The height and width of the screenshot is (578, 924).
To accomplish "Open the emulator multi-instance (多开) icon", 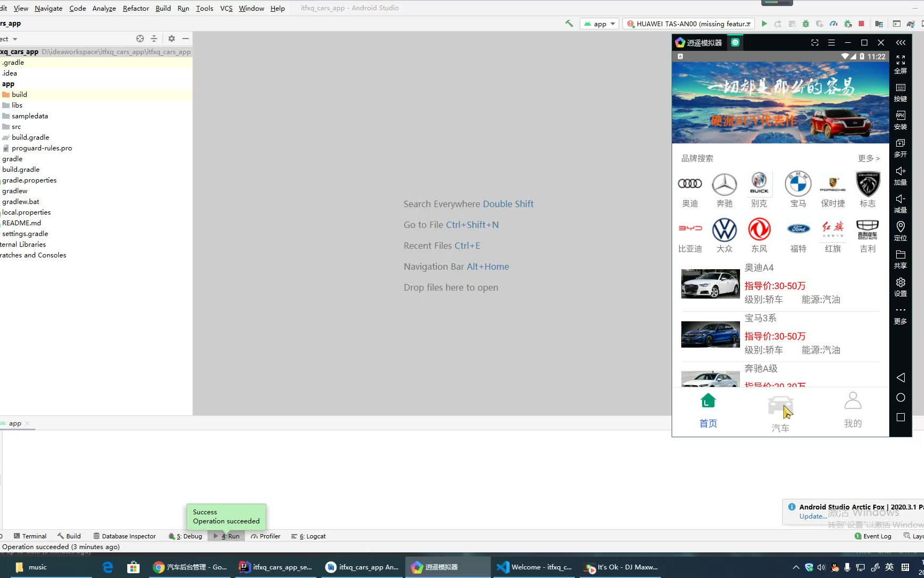I will 900,148.
